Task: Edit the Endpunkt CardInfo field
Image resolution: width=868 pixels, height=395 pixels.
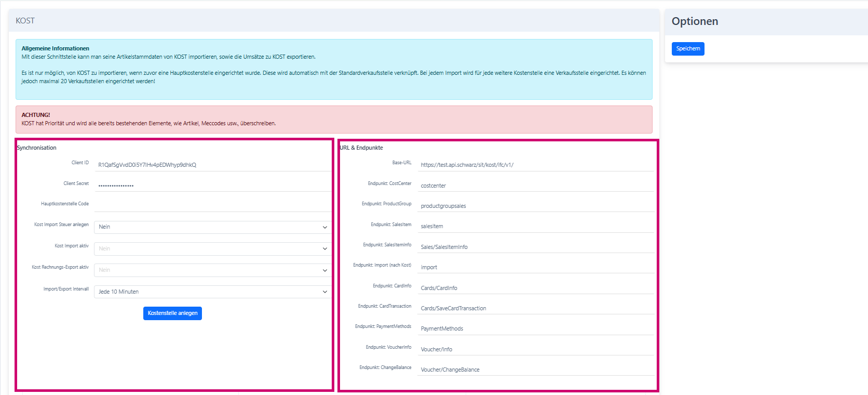Action: click(x=536, y=287)
